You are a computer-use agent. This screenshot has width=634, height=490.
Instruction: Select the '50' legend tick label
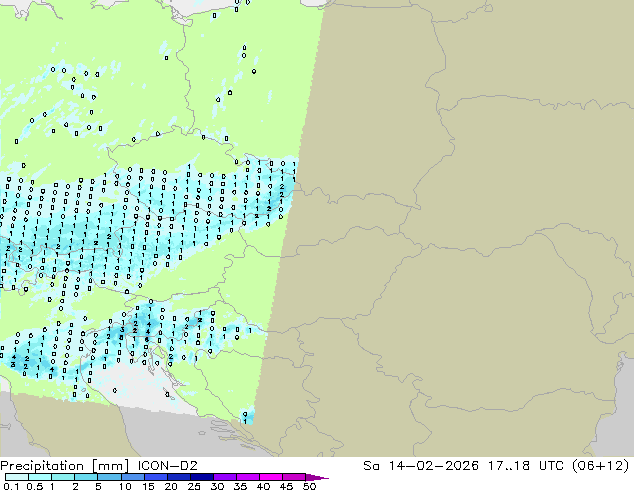click(x=309, y=486)
